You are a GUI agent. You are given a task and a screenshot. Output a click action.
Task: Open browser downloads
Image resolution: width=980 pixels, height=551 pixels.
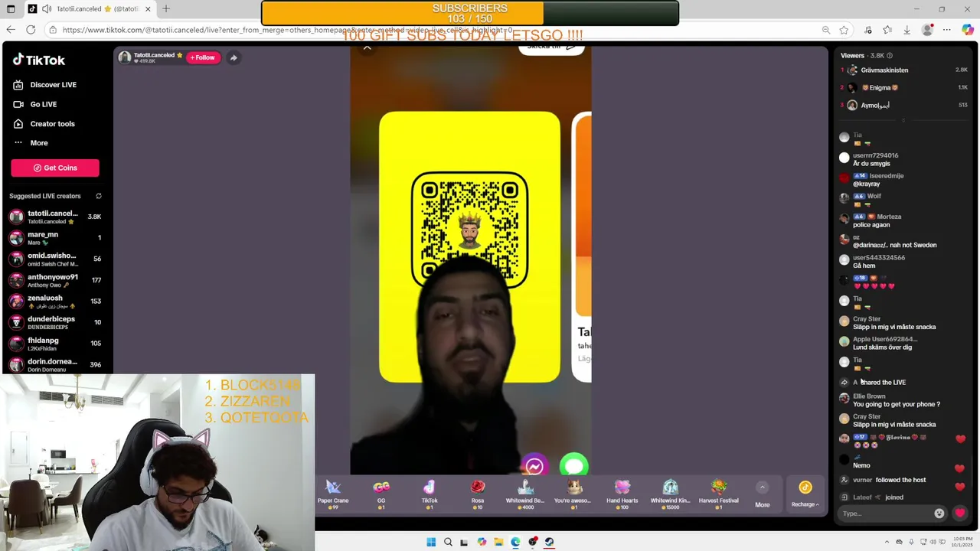pyautogui.click(x=906, y=30)
